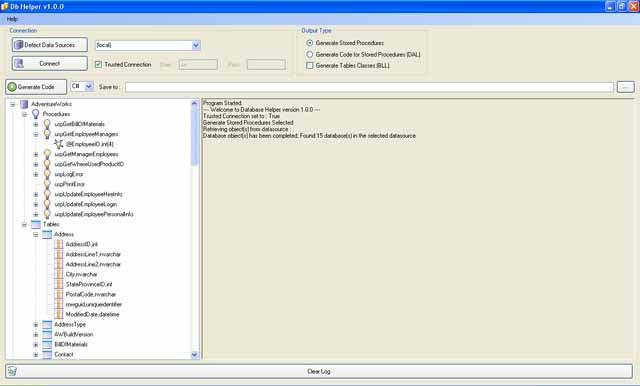Click the AddressLine2.nvarchar column icon
The width and height of the screenshot is (640, 386).
point(59,264)
